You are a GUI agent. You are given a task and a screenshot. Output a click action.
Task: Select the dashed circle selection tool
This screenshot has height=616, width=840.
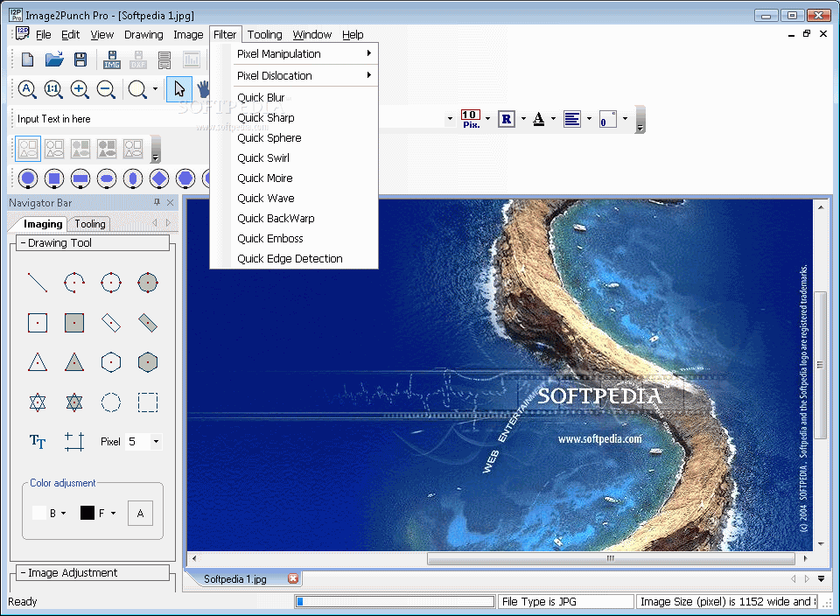[x=111, y=402]
